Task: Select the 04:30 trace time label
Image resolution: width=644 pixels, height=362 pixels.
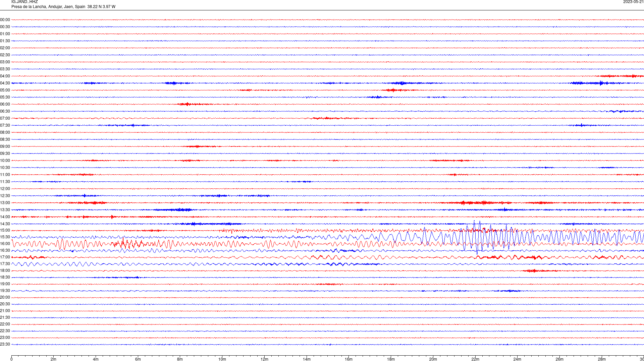Action: pos(5,83)
